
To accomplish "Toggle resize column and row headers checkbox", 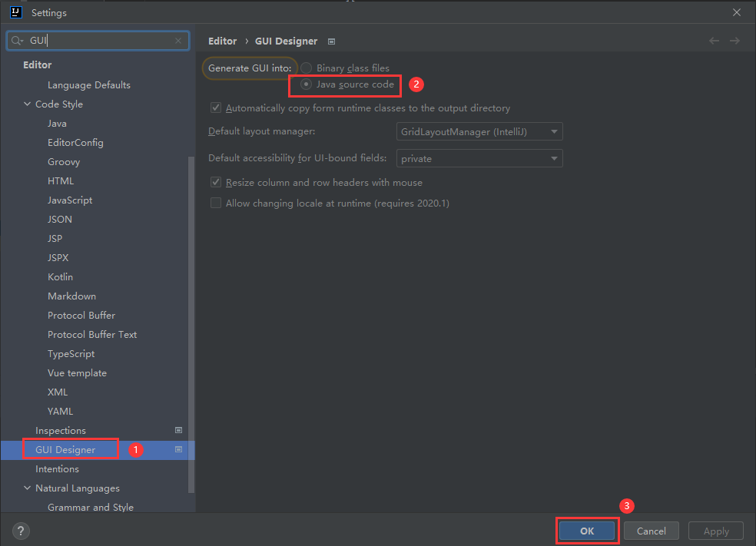I will 216,182.
